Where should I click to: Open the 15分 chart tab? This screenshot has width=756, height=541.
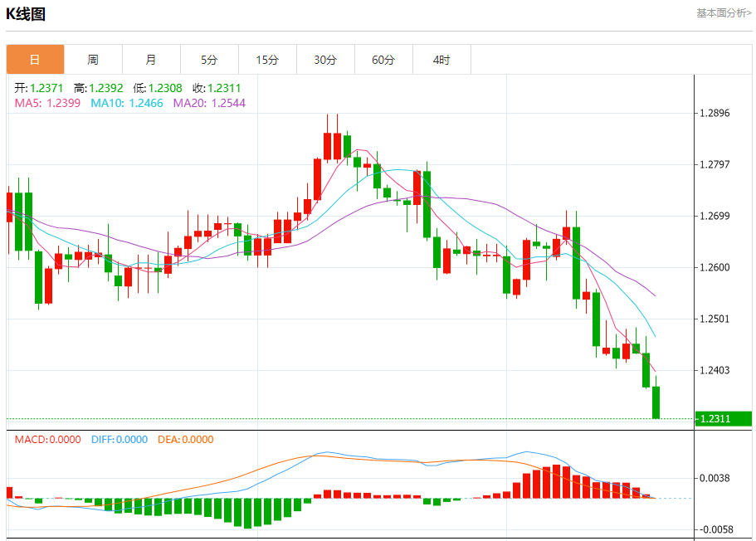point(267,60)
